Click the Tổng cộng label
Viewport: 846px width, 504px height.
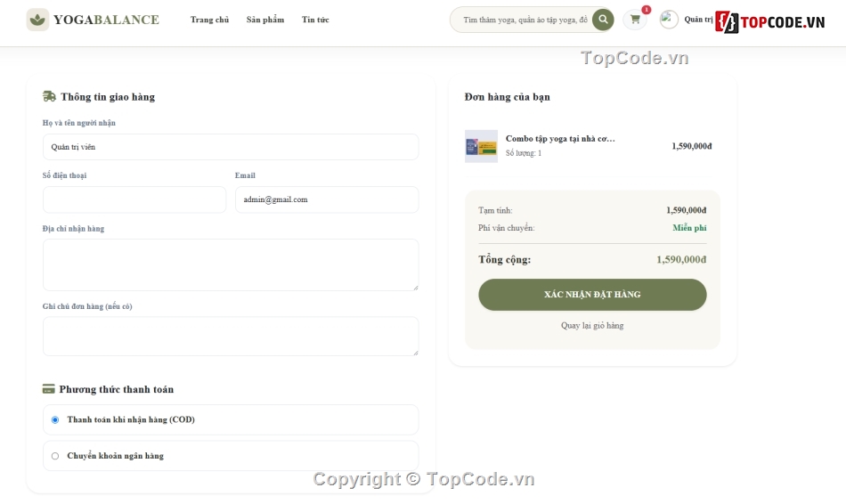click(x=504, y=259)
